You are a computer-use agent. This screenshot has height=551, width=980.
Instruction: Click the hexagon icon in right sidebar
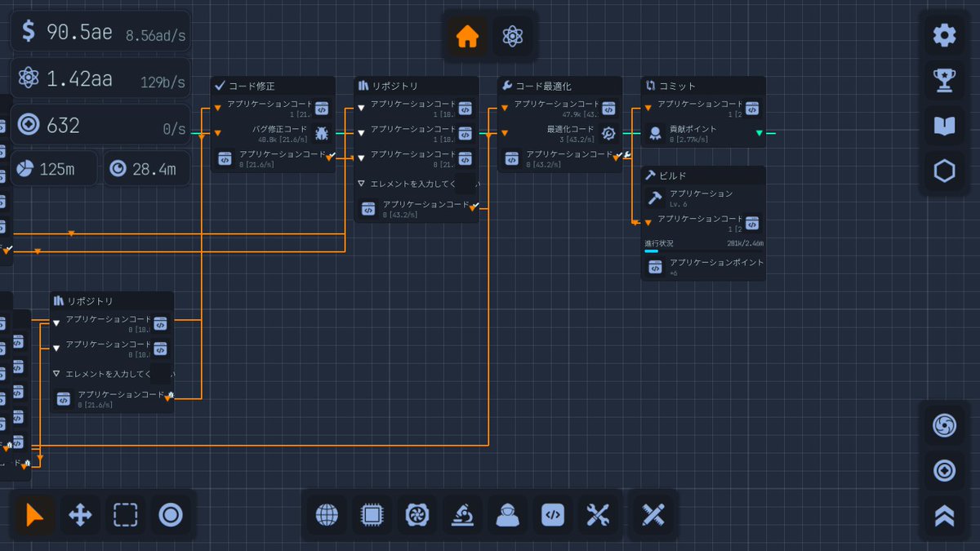(944, 171)
